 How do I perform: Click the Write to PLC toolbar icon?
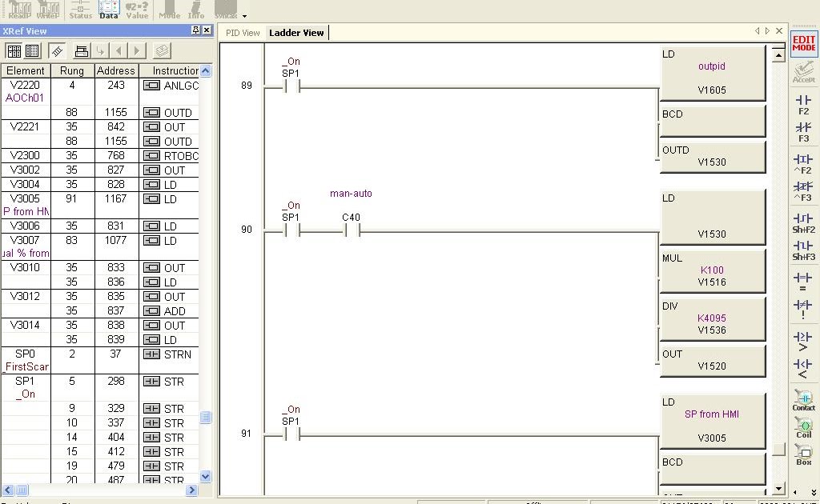pos(48,10)
